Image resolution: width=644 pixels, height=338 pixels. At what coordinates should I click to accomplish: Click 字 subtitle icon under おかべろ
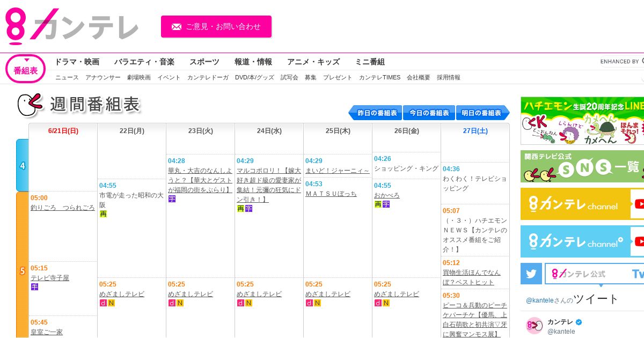point(386,204)
